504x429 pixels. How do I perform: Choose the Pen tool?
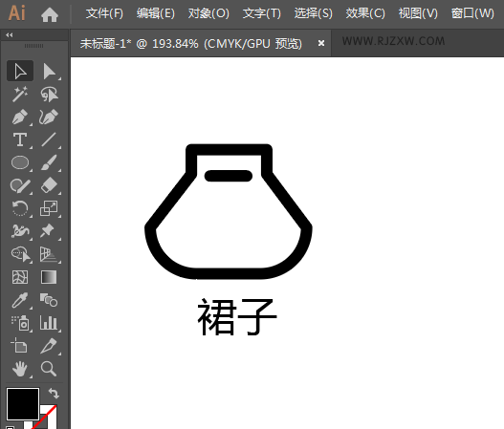point(20,117)
